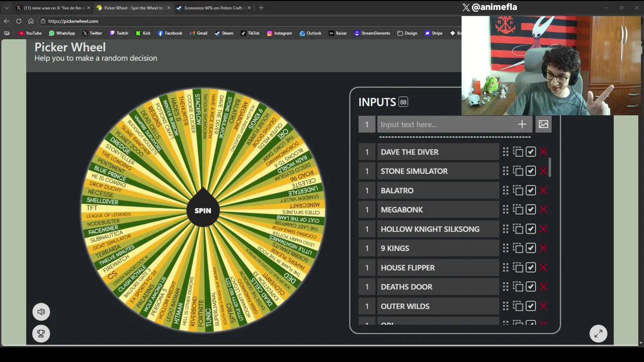The height and width of the screenshot is (362, 644).
Task: Click the duplicate icon for 9 KINGS
Action: coord(518,248)
